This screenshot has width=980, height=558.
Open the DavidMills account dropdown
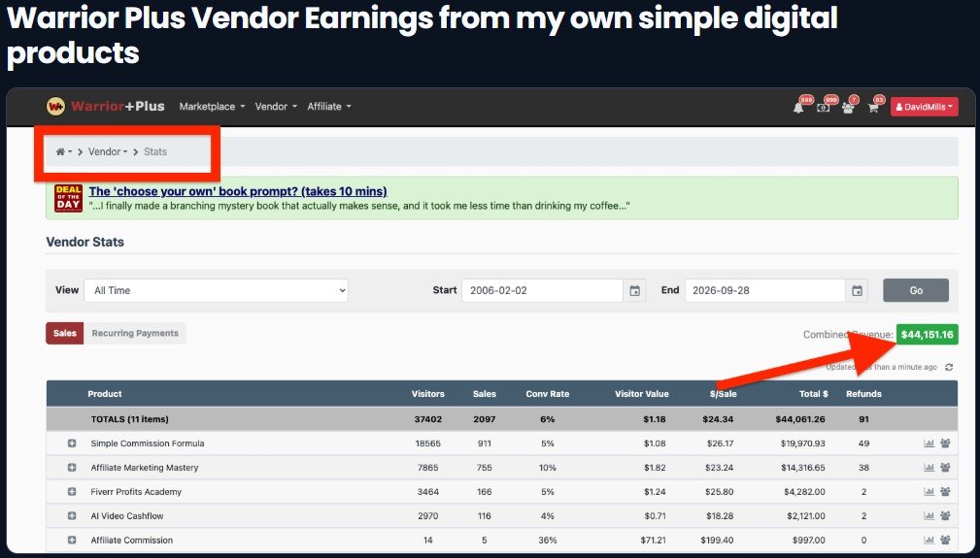[924, 107]
